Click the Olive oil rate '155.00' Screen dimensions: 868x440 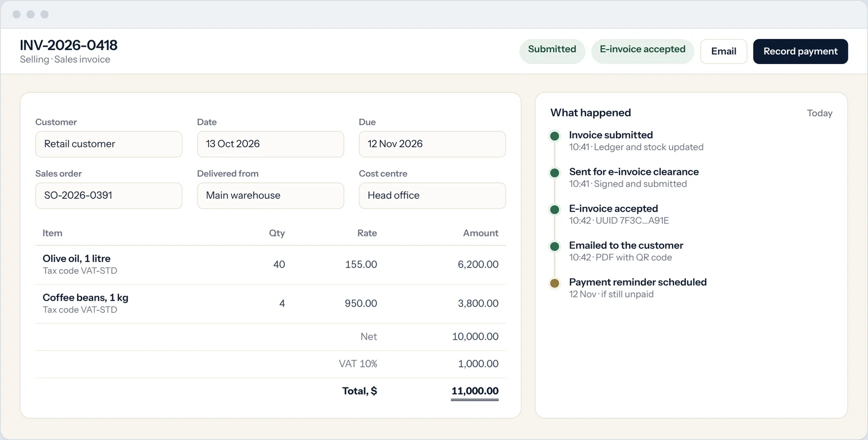(x=361, y=265)
